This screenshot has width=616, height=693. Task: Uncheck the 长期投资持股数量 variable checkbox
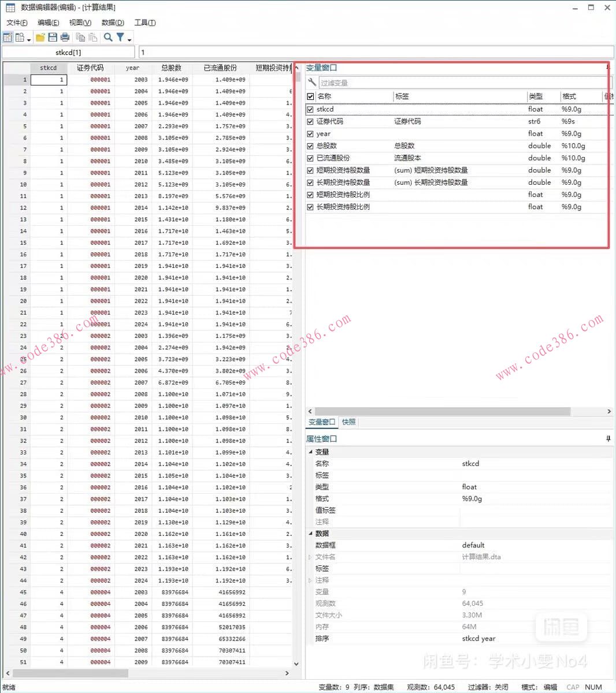click(x=310, y=182)
